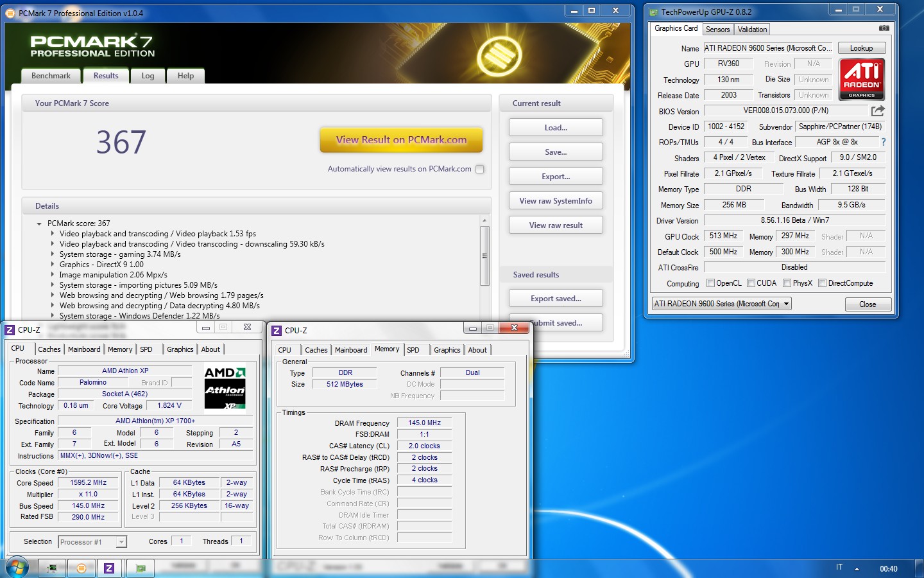Open the Windows Start orb
This screenshot has width=924, height=578.
[x=17, y=568]
